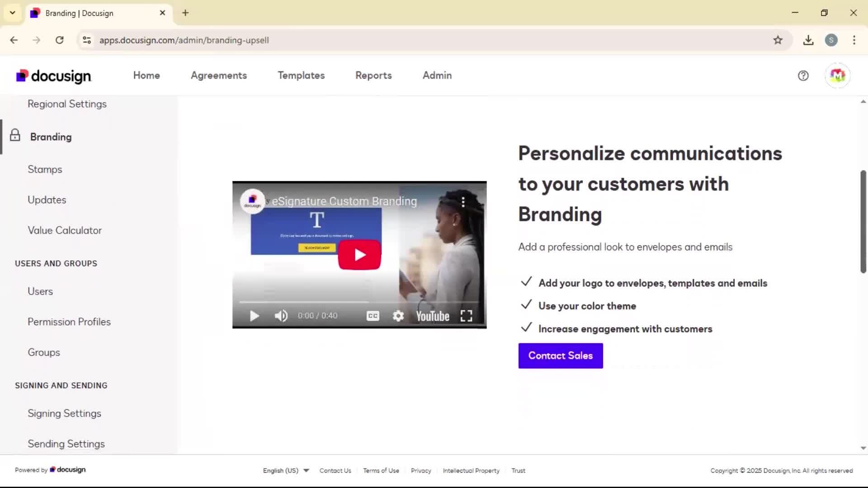Image resolution: width=868 pixels, height=488 pixels.
Task: Open the browser downloads icon
Action: point(808,40)
